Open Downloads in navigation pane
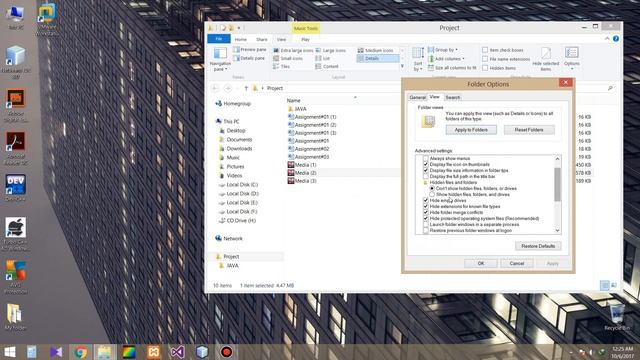The height and width of the screenshot is (360, 640). click(239, 149)
